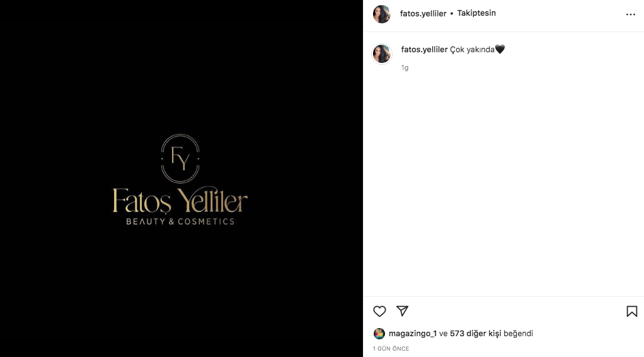Open the magazingo_1 profile link
This screenshot has height=357, width=644.
tap(412, 333)
